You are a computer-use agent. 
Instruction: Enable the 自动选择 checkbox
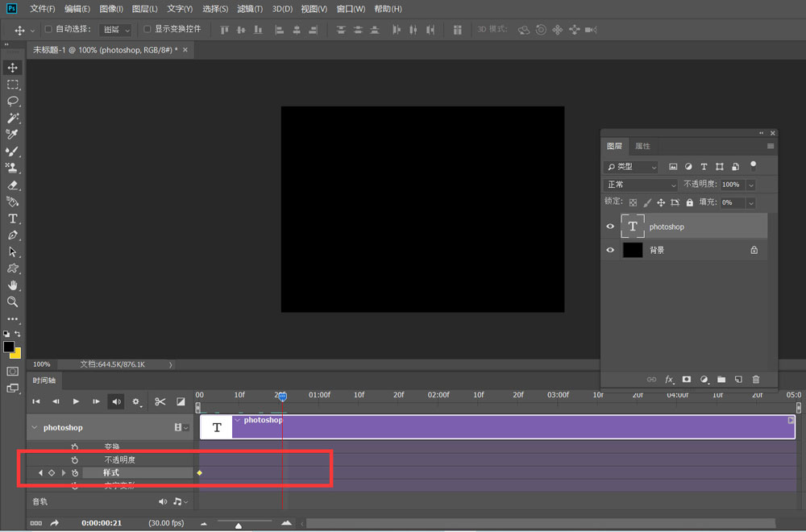point(48,30)
